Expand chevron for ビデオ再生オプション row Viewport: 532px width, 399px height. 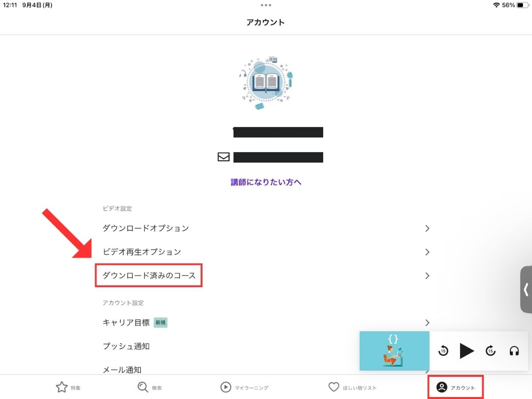pos(427,252)
